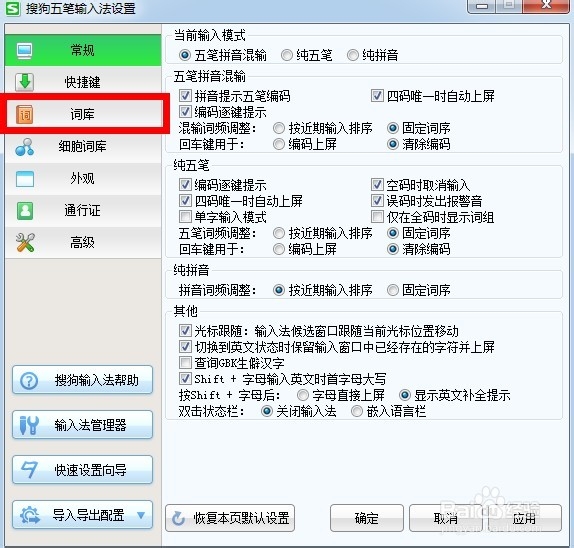Viewport: 574px width, 548px height.
Task: Toggle 拼音提示五笔编码 checkbox
Action: click(185, 96)
